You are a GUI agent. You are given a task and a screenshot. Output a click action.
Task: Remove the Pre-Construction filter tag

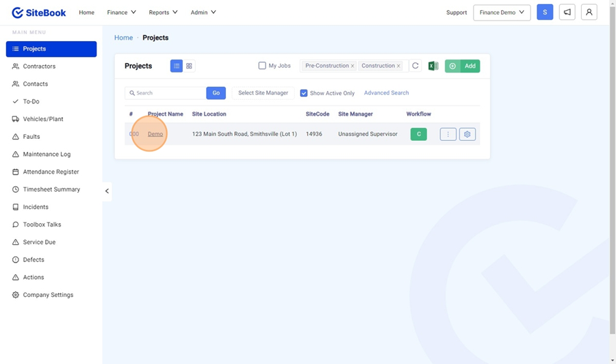352,66
